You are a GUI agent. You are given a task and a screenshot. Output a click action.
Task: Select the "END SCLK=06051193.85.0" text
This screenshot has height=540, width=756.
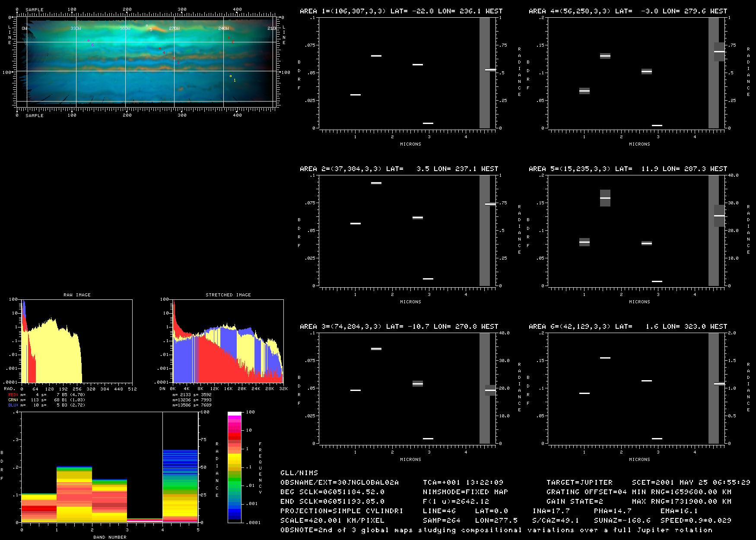pyautogui.click(x=332, y=502)
